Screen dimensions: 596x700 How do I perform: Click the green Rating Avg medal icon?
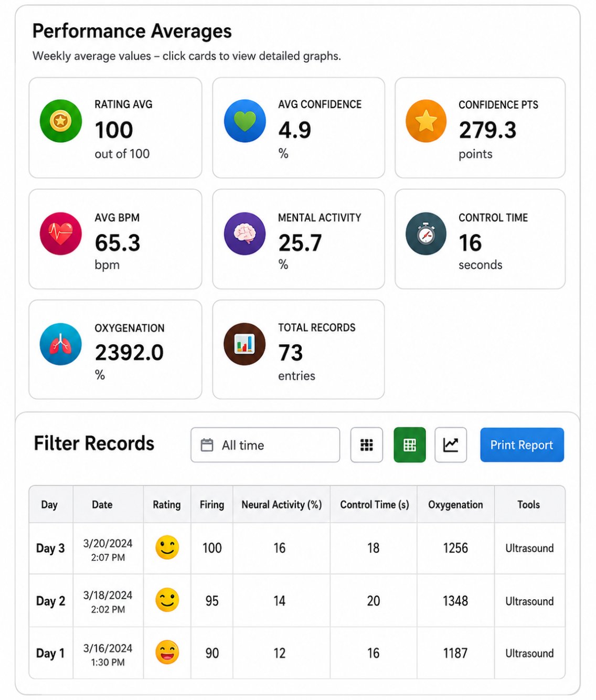(61, 121)
